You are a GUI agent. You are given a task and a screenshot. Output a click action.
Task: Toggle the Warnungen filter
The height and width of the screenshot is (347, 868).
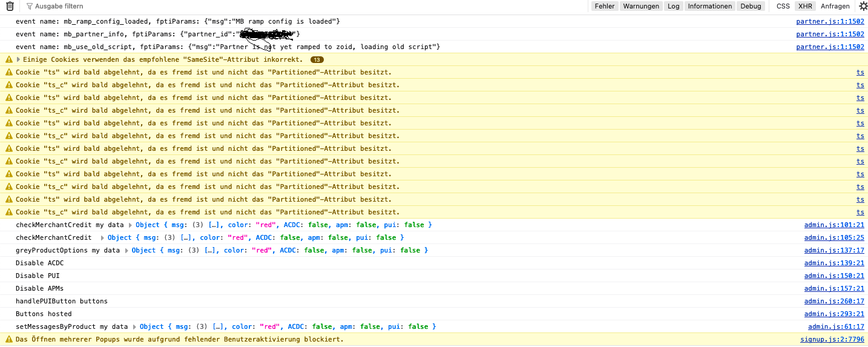[641, 6]
